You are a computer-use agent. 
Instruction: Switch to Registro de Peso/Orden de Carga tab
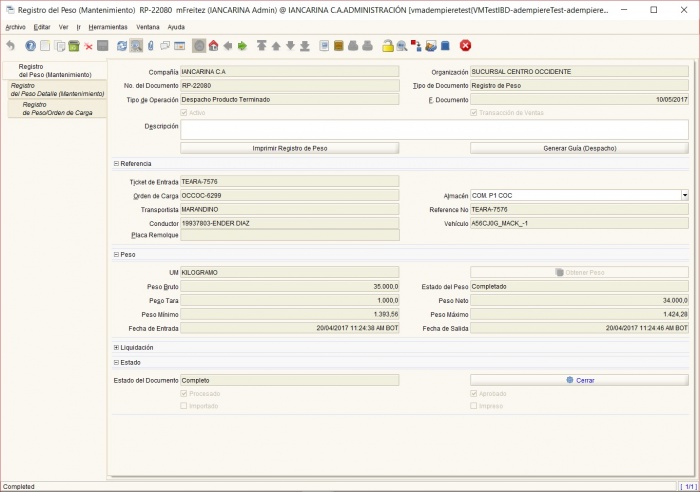[58, 108]
